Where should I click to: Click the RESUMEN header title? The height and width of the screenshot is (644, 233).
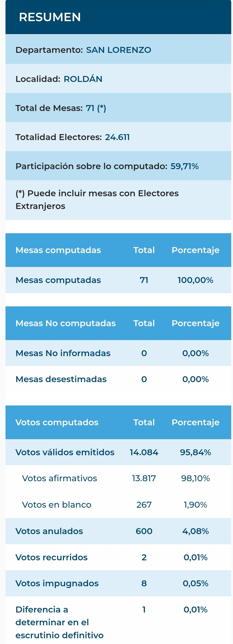click(50, 17)
